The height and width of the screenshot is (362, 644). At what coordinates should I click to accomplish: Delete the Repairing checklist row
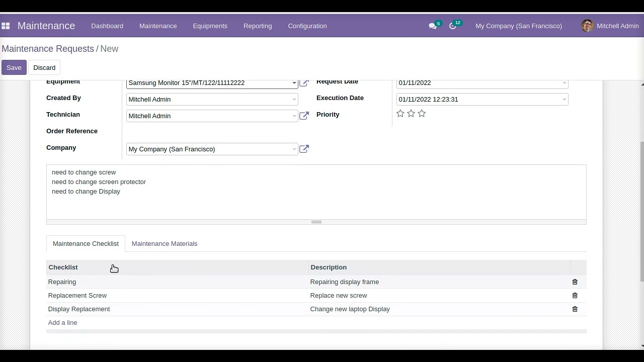[575, 282]
